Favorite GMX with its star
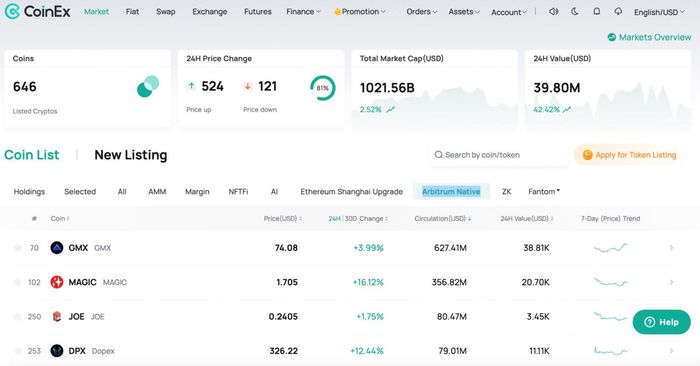The image size is (700, 366). (17, 248)
